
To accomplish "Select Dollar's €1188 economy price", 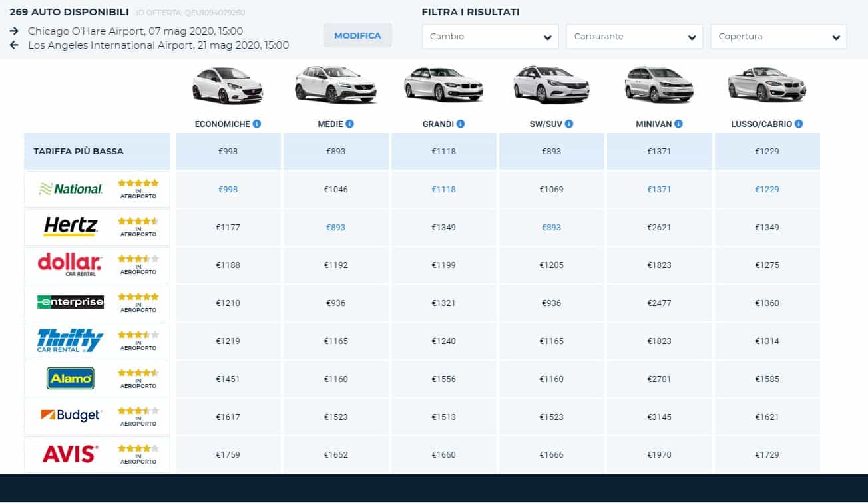I will point(228,265).
